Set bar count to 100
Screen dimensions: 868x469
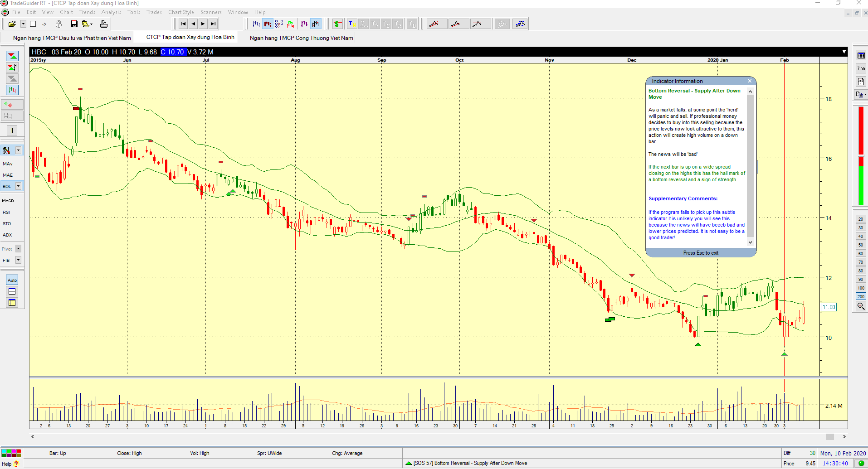[x=861, y=288]
